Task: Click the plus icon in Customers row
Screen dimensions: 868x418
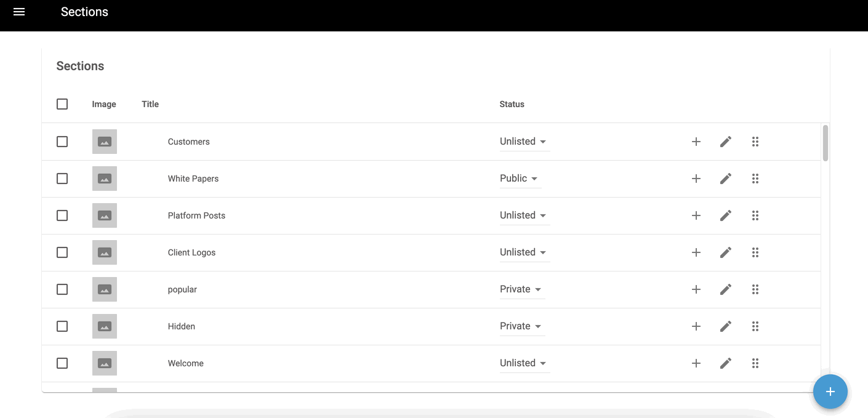Action: coord(696,142)
